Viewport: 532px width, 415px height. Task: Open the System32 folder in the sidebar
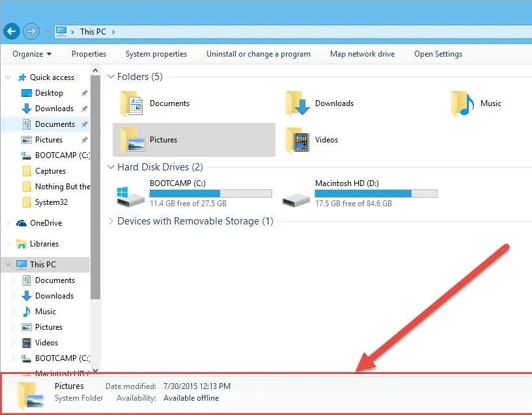coord(51,202)
